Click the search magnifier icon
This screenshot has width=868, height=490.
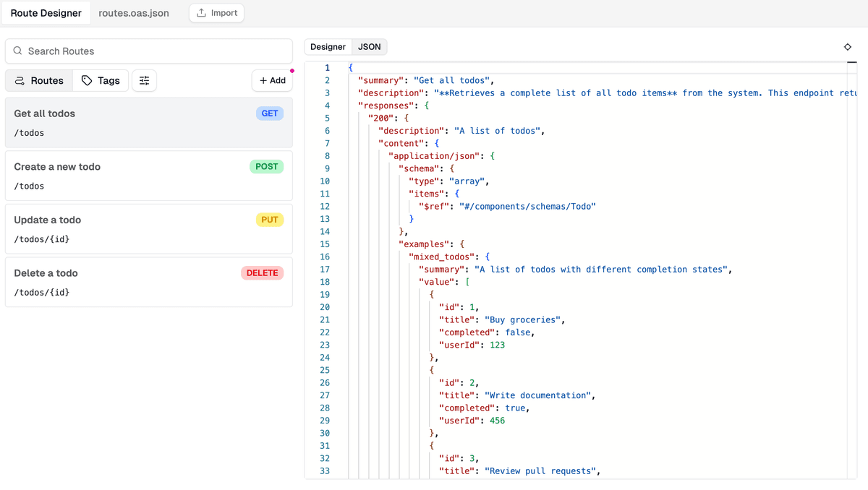click(18, 51)
